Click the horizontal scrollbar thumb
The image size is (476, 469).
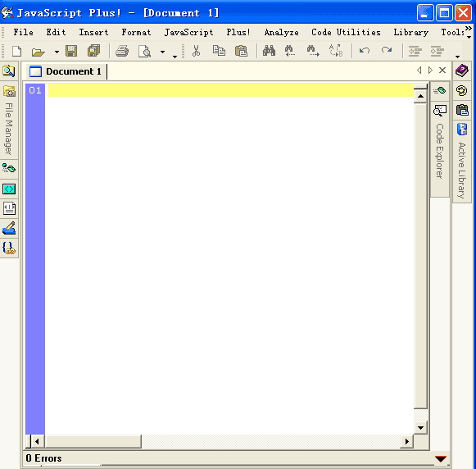(93, 441)
